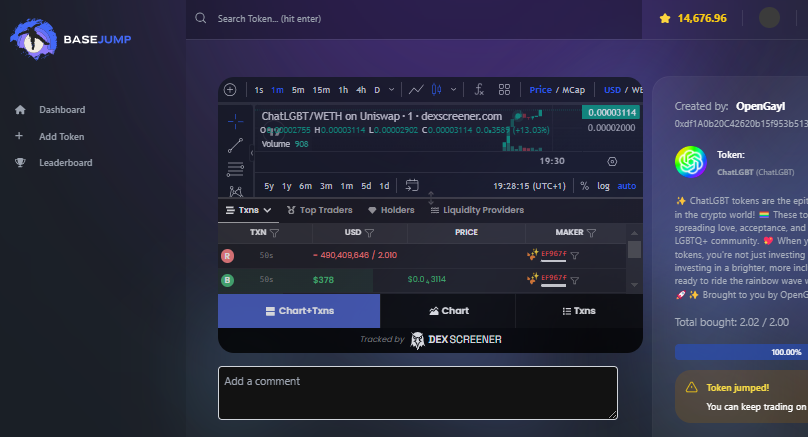Switch to Txns only view
Screen dimensions: 808x437
point(579,311)
